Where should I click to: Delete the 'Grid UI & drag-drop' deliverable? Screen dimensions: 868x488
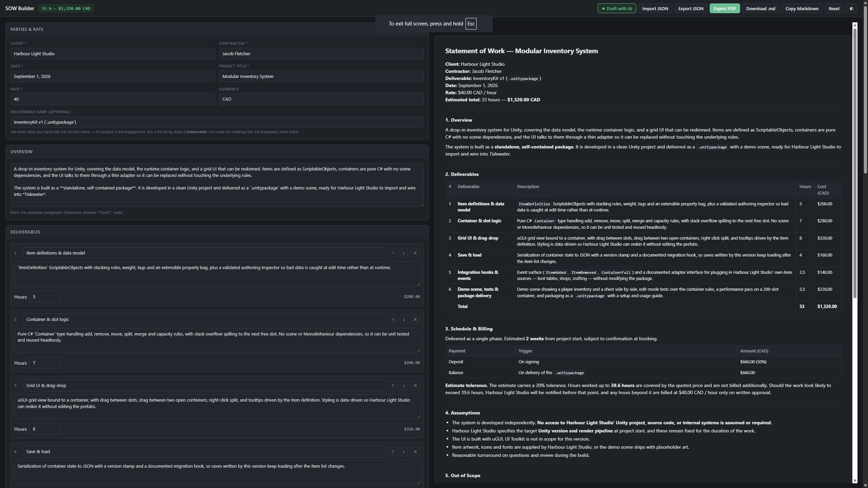click(x=415, y=385)
